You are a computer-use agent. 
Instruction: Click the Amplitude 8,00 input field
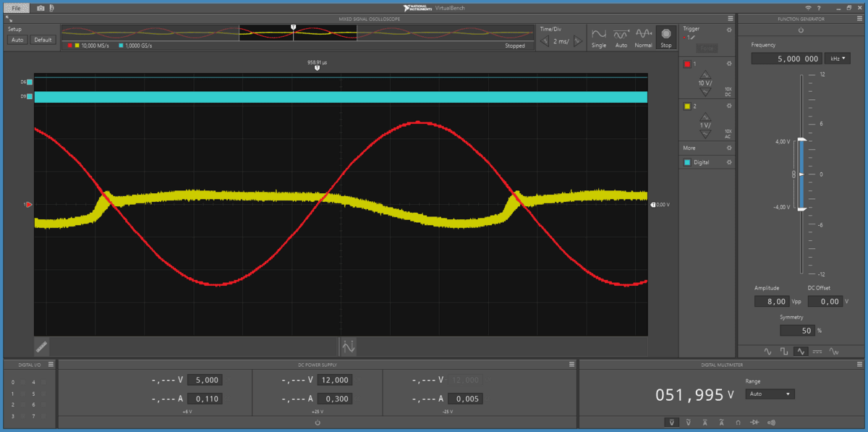pos(771,302)
